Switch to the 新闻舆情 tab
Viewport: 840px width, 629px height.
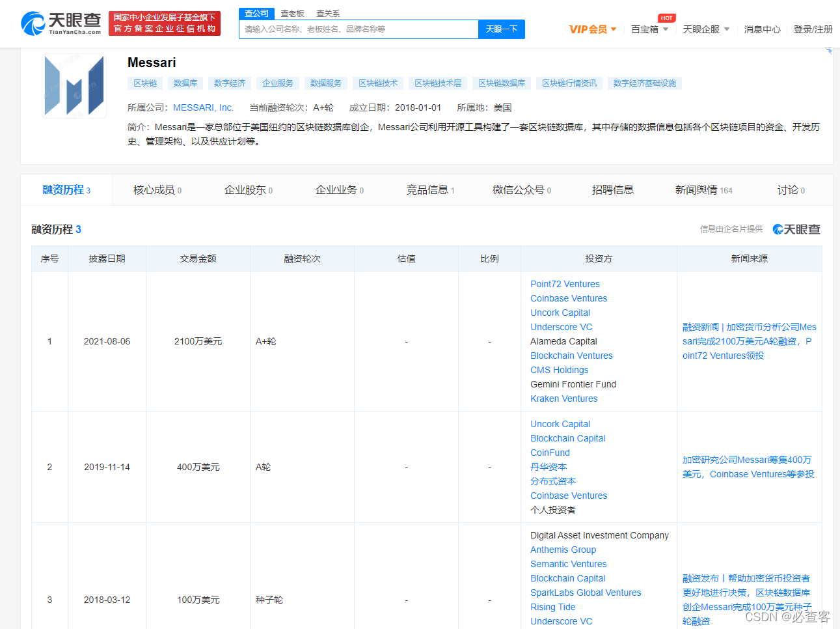tap(704, 190)
